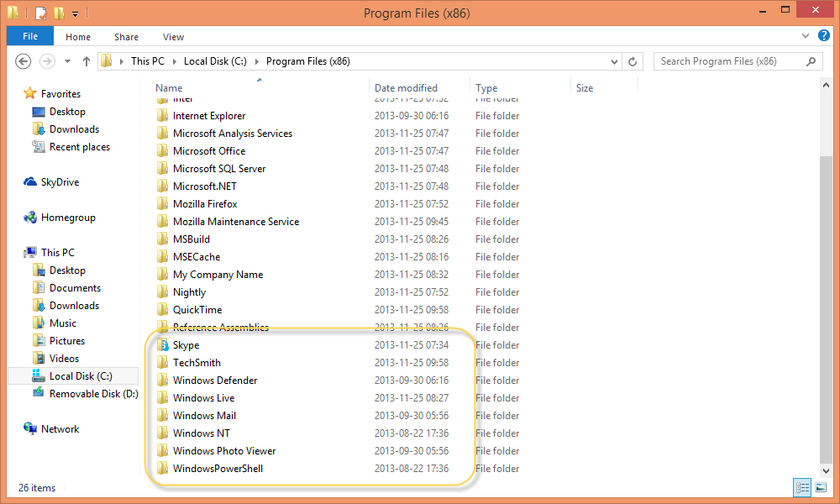
Task: Click the Mozilla Firefox folder icon
Action: tap(163, 203)
